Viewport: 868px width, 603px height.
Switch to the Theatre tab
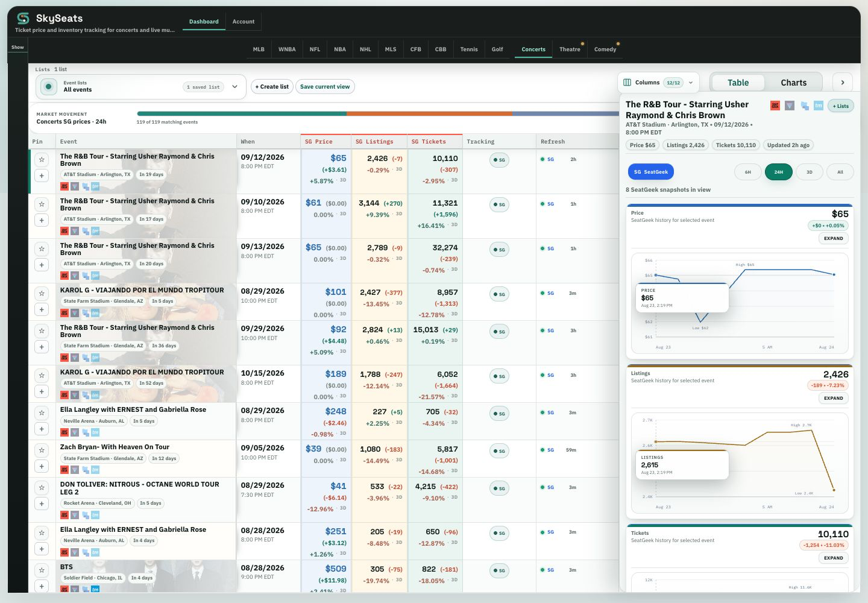570,49
